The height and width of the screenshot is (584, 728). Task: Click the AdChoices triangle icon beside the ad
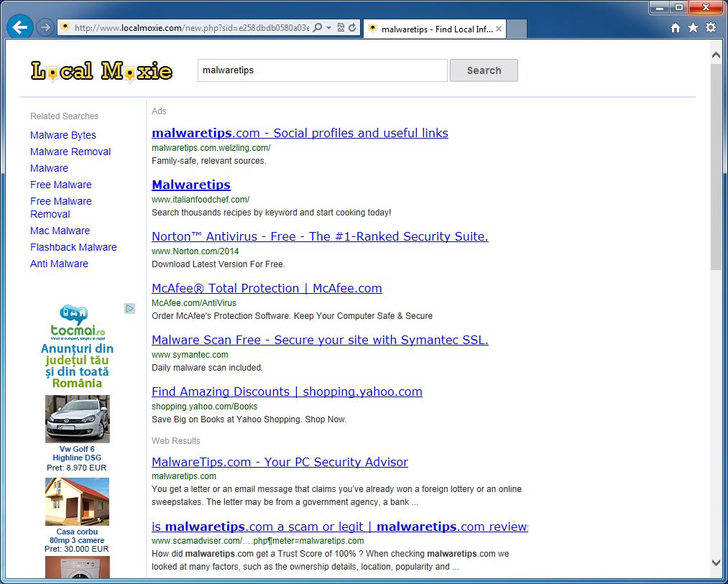pyautogui.click(x=129, y=308)
